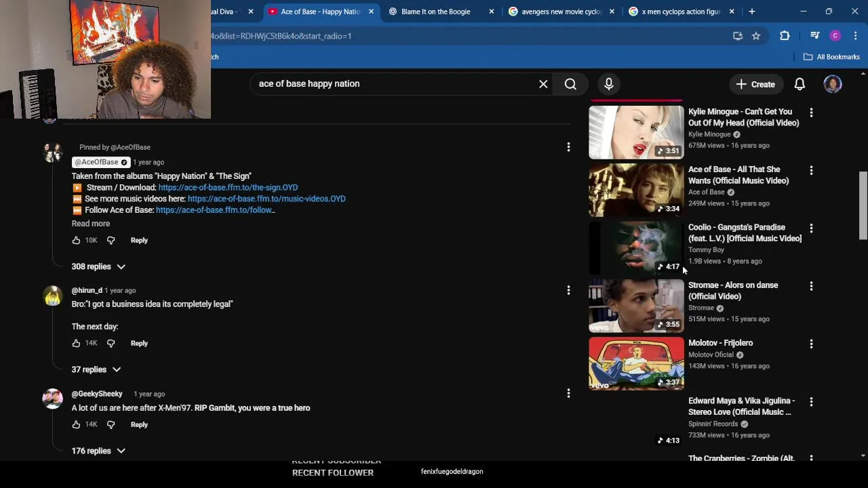
Task: Open options for Stereo Love video
Action: coord(811,402)
